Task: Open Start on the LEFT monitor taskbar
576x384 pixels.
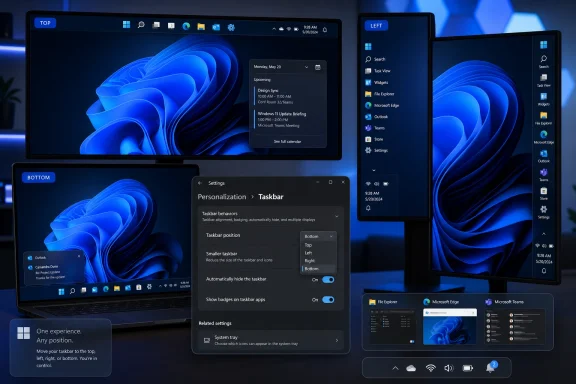Action: coord(368,46)
